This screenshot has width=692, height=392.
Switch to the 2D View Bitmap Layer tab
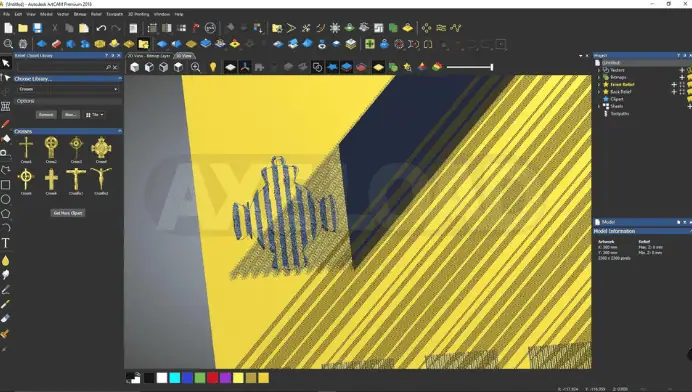pyautogui.click(x=149, y=56)
